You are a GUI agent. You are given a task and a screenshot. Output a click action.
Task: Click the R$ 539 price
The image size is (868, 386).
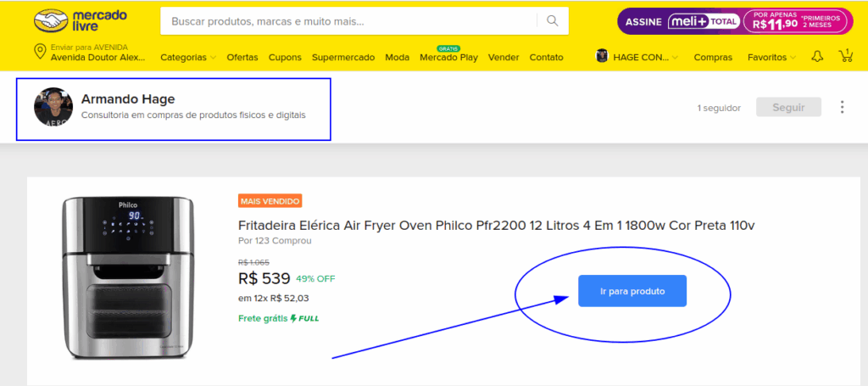click(264, 277)
